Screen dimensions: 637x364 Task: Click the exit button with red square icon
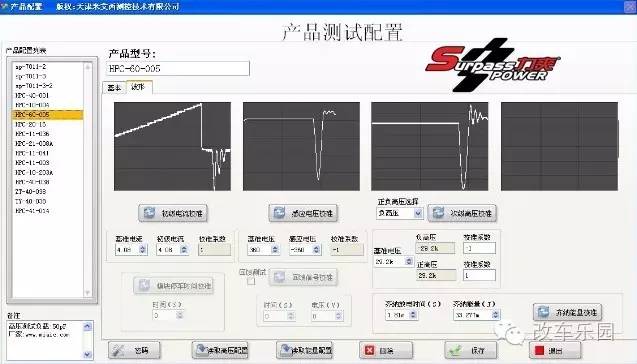(555, 350)
